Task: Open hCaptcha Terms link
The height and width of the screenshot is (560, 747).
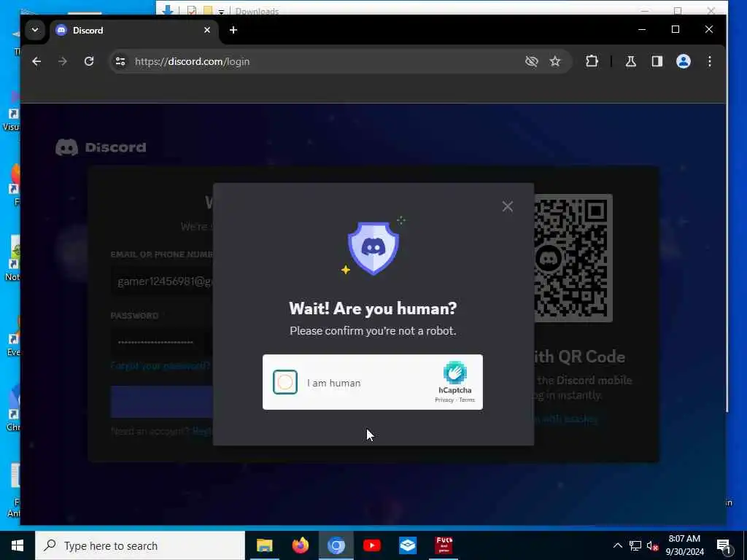Action: point(467,400)
